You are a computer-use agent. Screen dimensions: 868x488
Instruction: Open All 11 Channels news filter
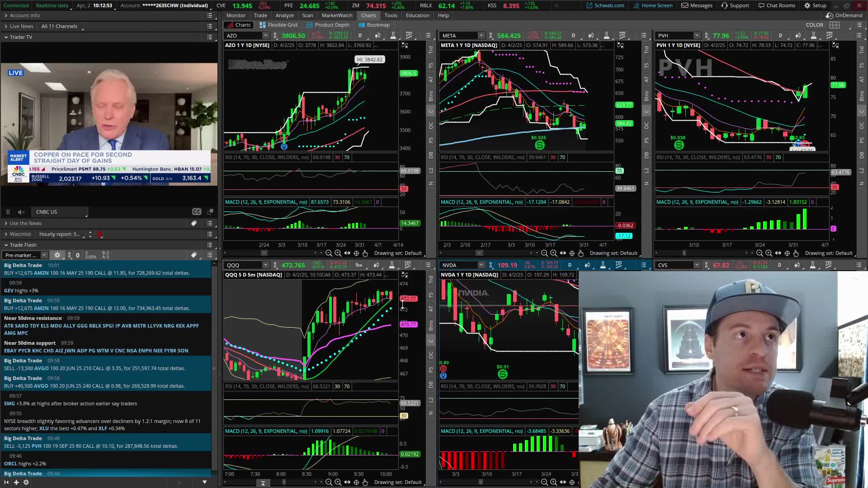click(x=62, y=26)
